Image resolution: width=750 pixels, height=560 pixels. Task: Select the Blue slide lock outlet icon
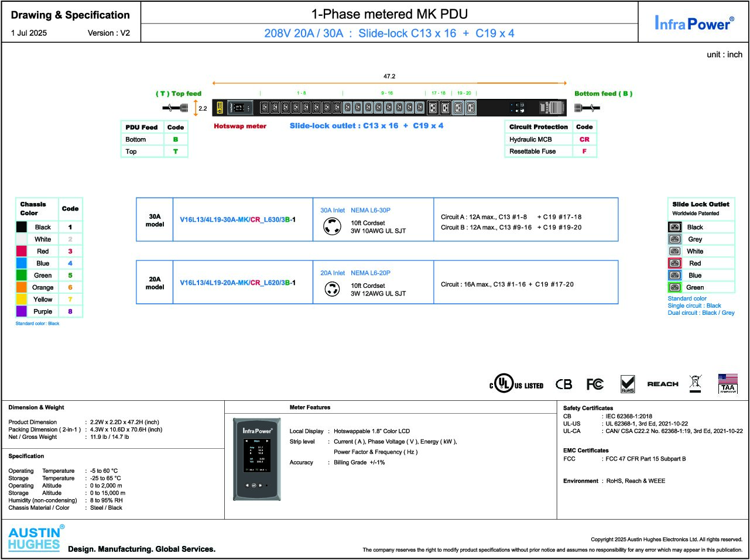(x=675, y=275)
